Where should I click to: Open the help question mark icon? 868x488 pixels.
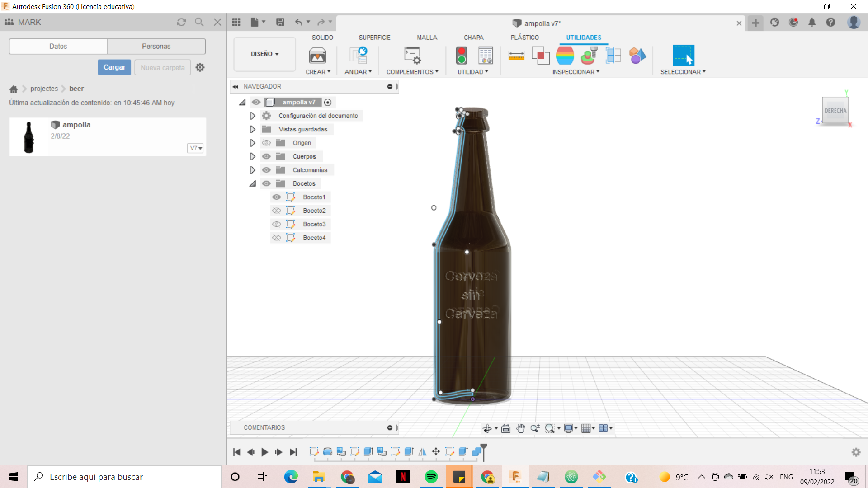click(x=830, y=22)
